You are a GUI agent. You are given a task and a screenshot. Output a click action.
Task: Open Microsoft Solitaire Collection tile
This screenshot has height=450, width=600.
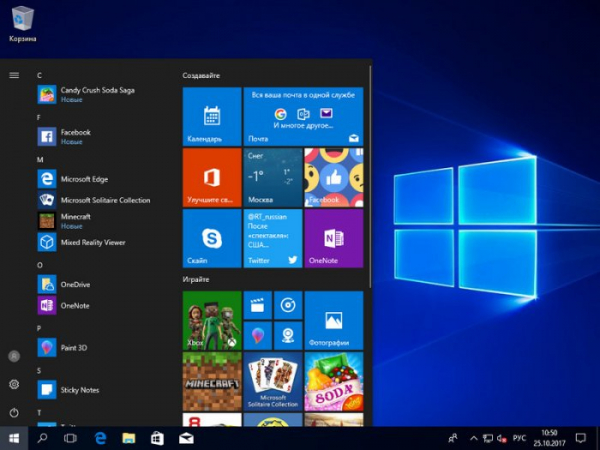[273, 382]
